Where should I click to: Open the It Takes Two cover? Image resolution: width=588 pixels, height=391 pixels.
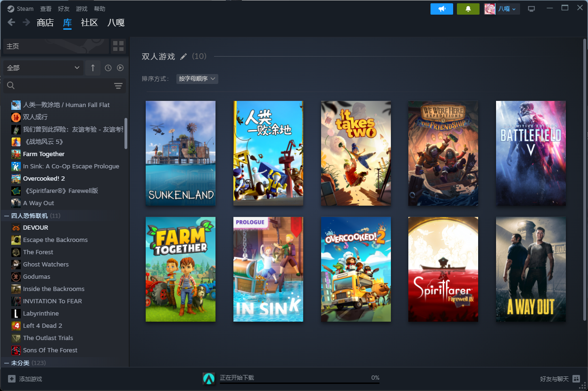click(356, 153)
